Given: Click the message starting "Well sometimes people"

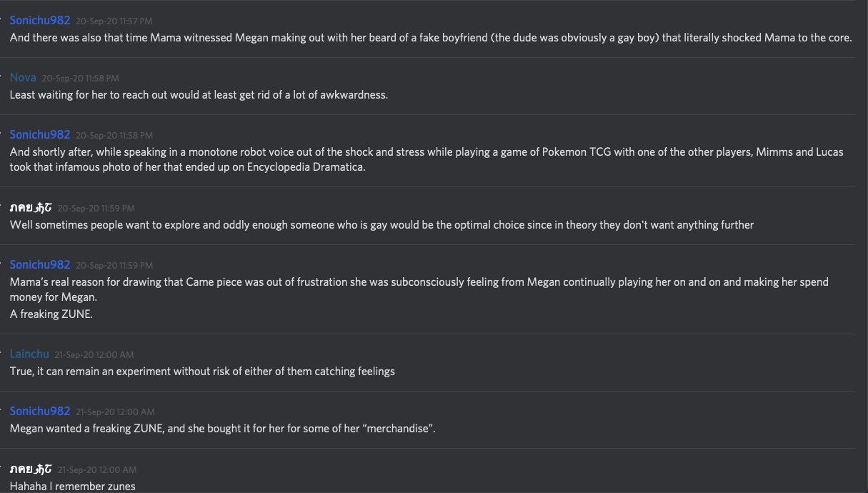Looking at the screenshot, I should (381, 224).
